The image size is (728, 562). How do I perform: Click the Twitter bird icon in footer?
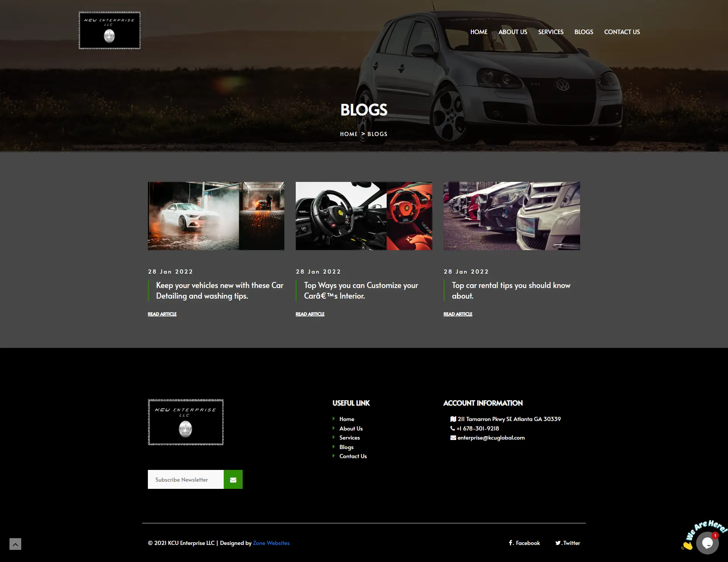(x=558, y=543)
